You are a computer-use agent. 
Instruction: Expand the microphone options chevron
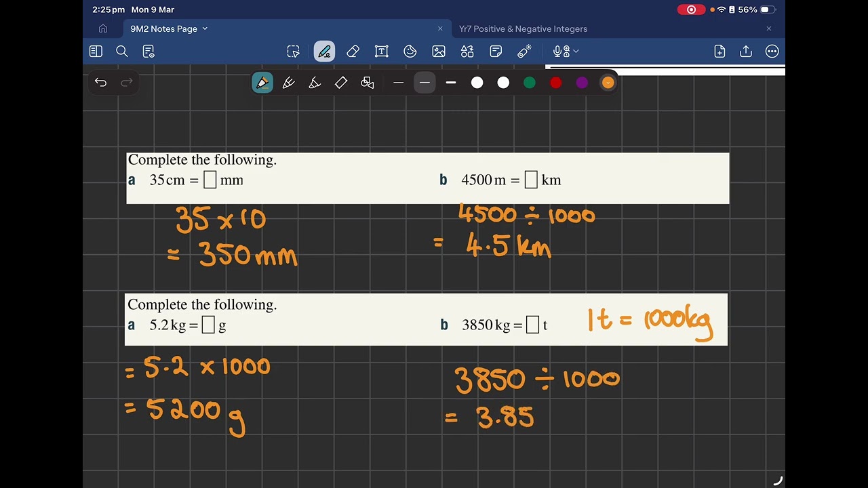click(576, 52)
